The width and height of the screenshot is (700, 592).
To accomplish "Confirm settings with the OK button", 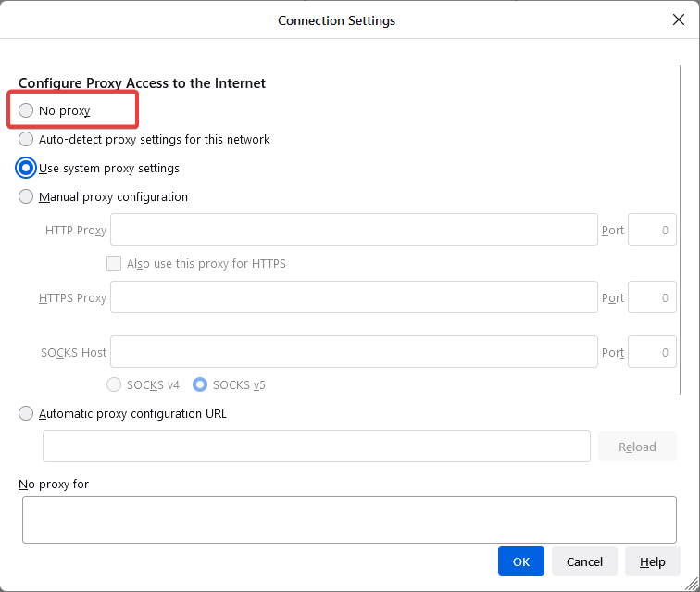I will click(x=521, y=561).
